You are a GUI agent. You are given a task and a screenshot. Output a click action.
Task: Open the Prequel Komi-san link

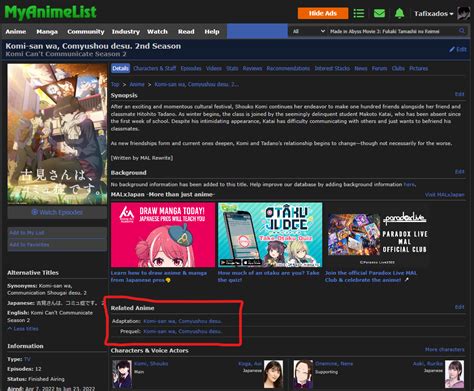(182, 331)
